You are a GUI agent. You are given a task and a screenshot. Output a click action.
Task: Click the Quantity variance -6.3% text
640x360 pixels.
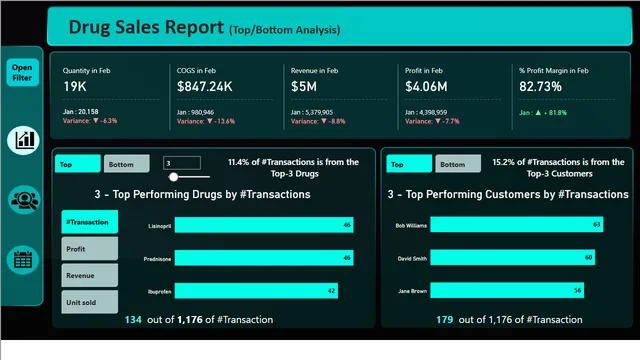(90, 121)
